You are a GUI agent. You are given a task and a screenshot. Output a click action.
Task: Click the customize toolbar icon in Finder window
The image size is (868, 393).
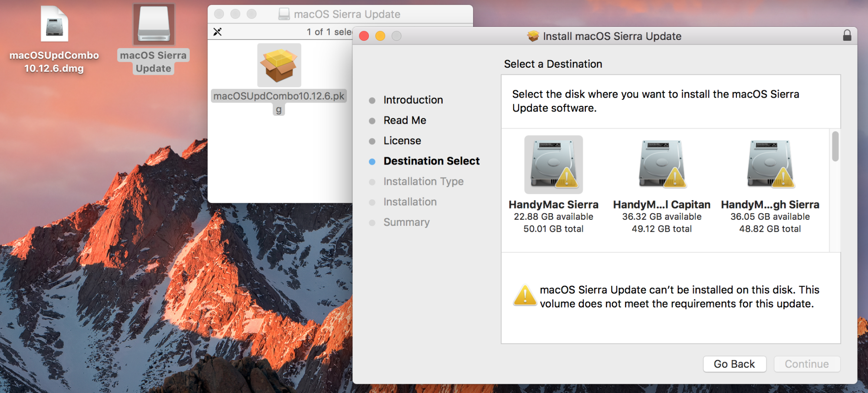click(217, 32)
